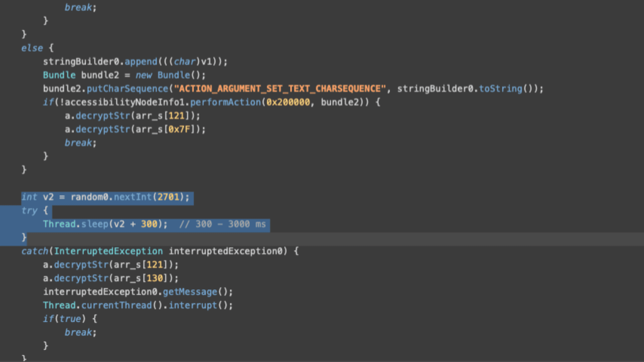Screen dimensions: 644x362
Task: Click the try keyword
Action: pyautogui.click(x=29, y=210)
